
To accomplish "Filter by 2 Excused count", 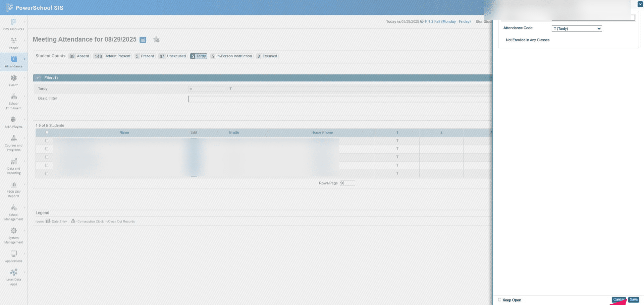I will (267, 56).
